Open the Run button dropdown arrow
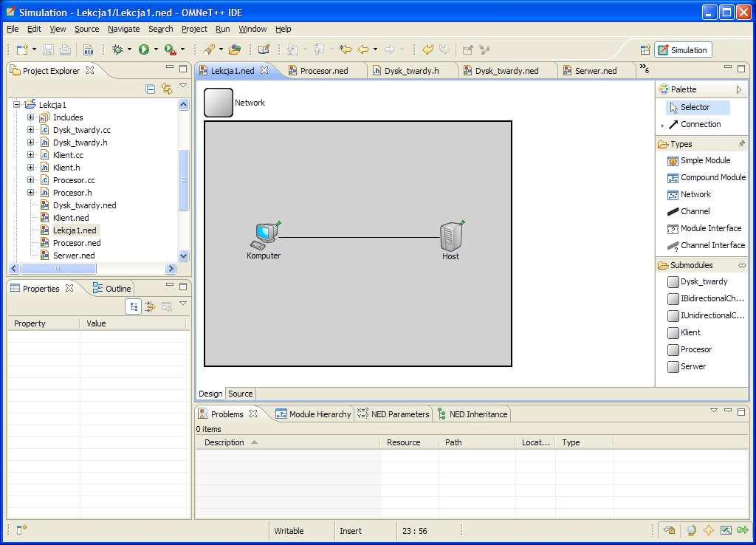Screen dimensions: 756x545 156,49
